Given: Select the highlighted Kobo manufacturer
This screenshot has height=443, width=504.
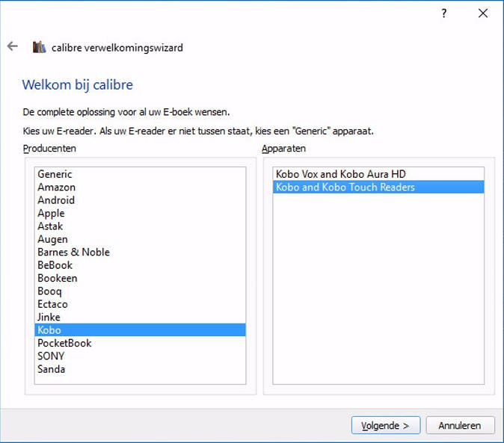Looking at the screenshot, I should (x=140, y=330).
